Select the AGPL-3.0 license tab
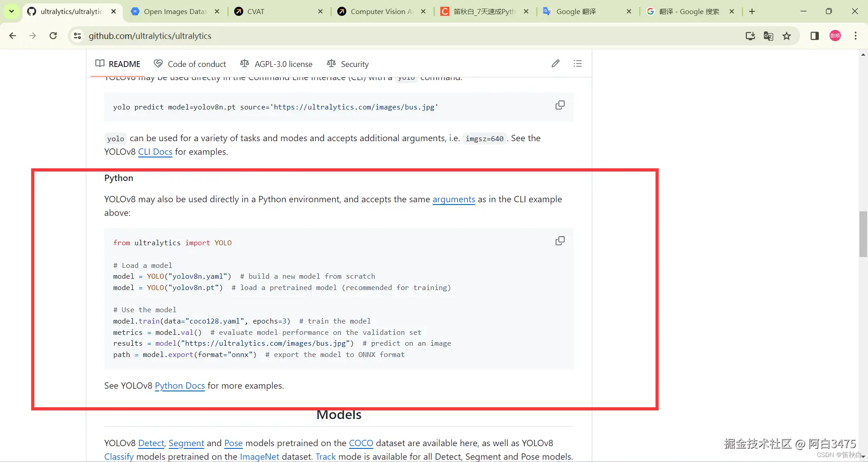This screenshot has height=462, width=868. click(x=276, y=64)
